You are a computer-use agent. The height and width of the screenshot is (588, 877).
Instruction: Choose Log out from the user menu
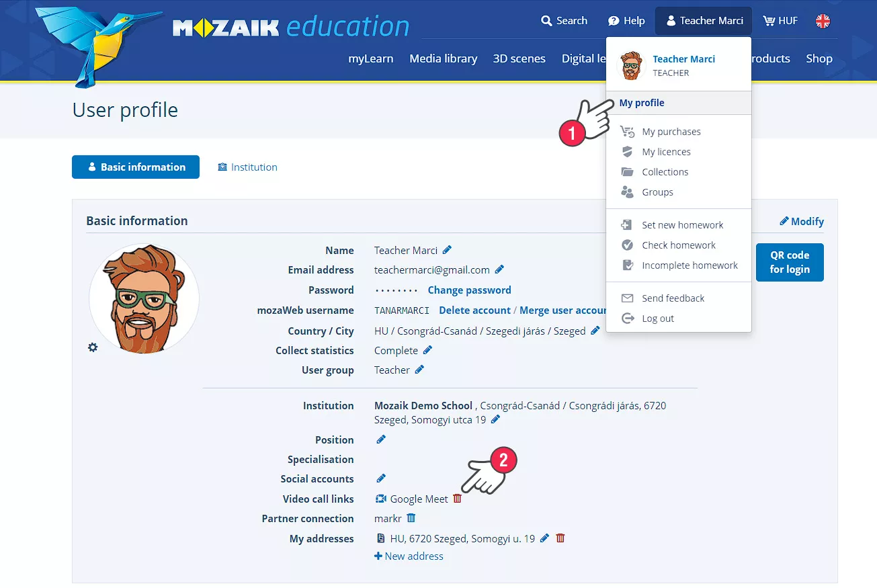pyautogui.click(x=657, y=319)
